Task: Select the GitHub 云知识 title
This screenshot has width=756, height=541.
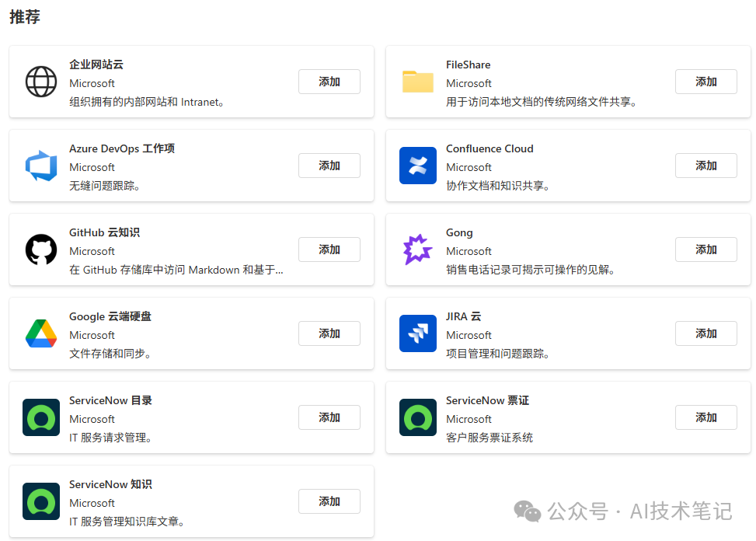Action: (x=104, y=232)
